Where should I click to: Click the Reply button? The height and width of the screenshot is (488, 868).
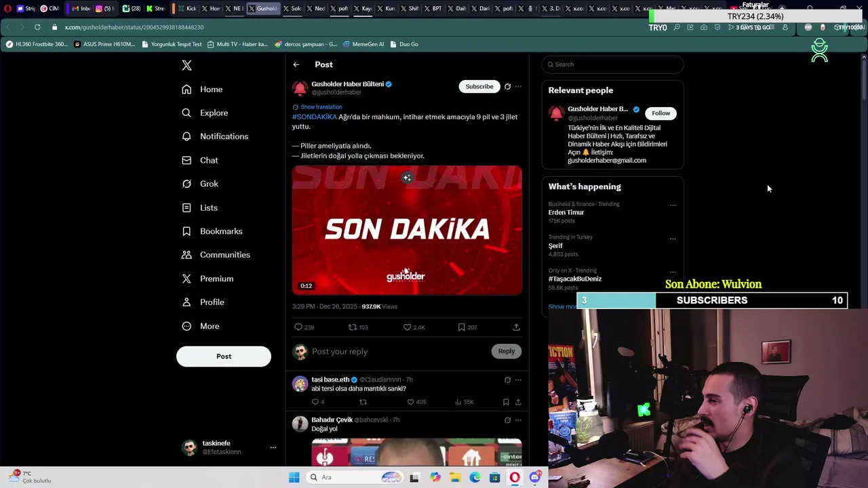click(x=506, y=351)
